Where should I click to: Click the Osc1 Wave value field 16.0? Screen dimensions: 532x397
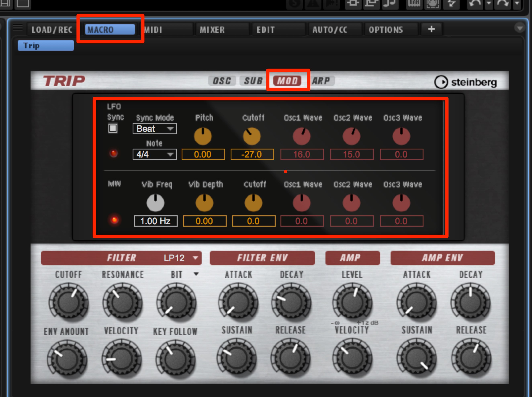click(302, 154)
